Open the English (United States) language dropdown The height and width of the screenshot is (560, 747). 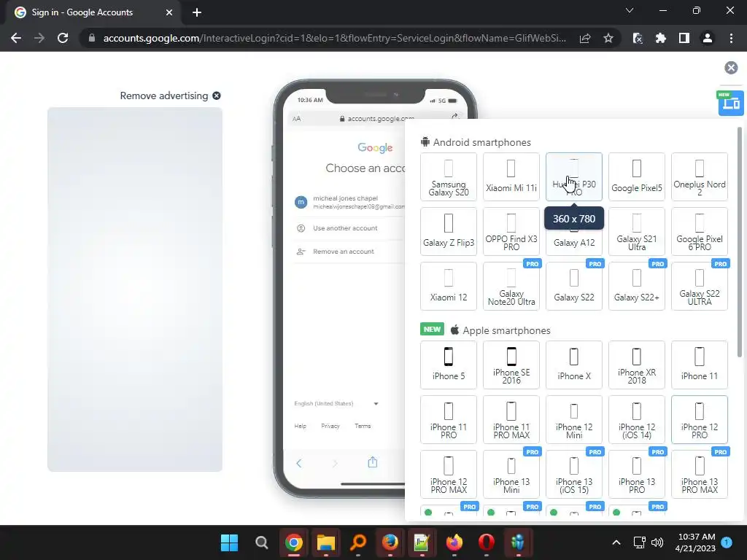[336, 403]
